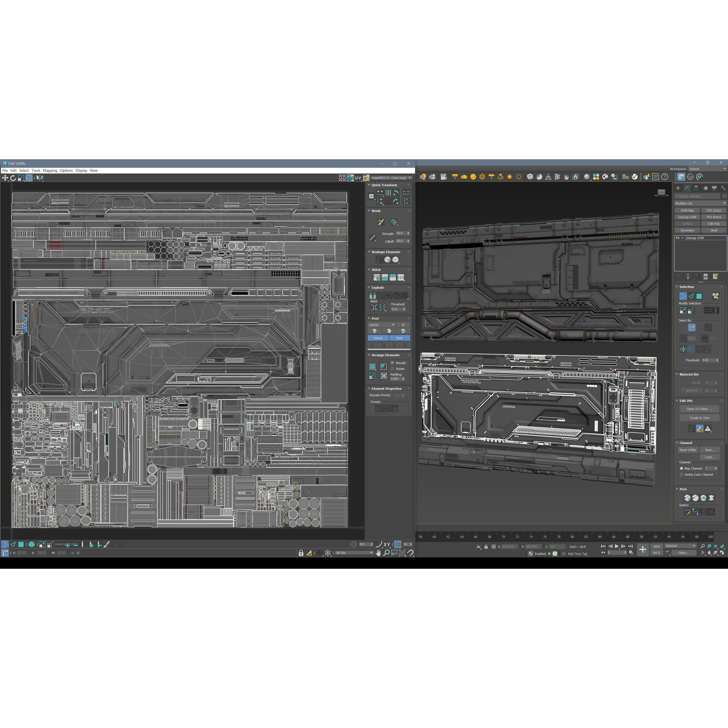Click Reset UVWs button
Viewport: 728px width, 728px height.
tap(688, 450)
